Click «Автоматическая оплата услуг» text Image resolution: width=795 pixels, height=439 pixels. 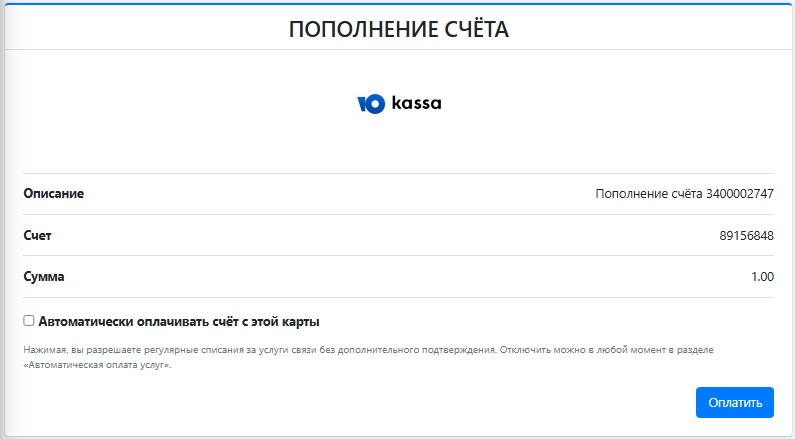97,364
